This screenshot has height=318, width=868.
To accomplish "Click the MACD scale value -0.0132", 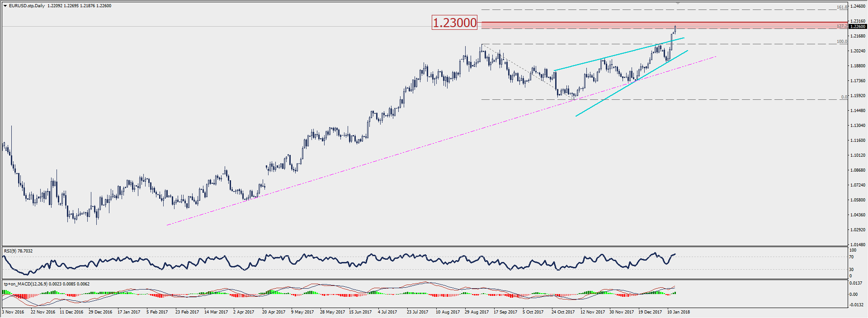I will [855, 304].
